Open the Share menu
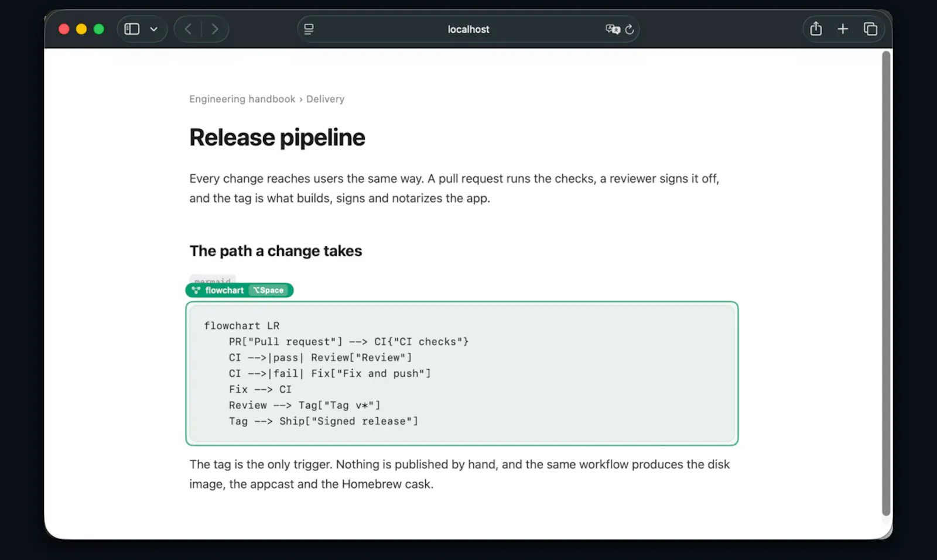 click(816, 29)
